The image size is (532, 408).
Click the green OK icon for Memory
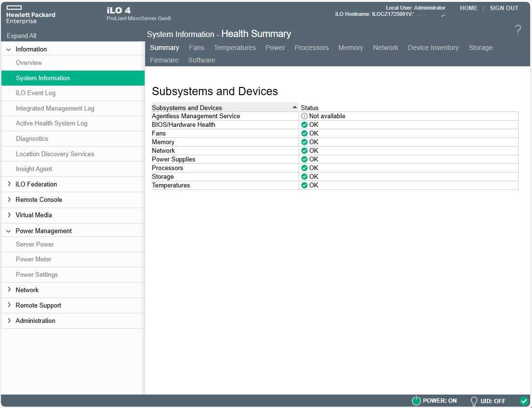coord(304,142)
